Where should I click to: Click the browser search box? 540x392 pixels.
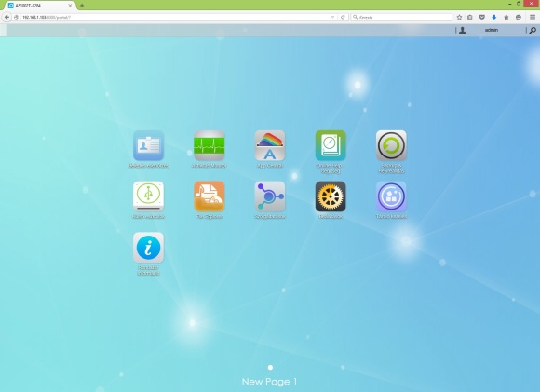coord(401,17)
